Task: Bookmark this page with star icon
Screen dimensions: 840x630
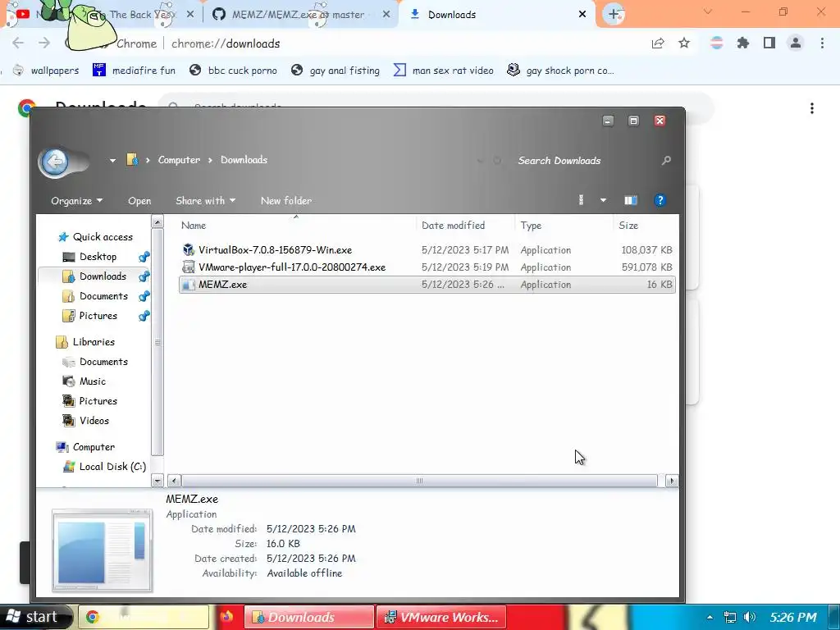Action: tap(684, 43)
